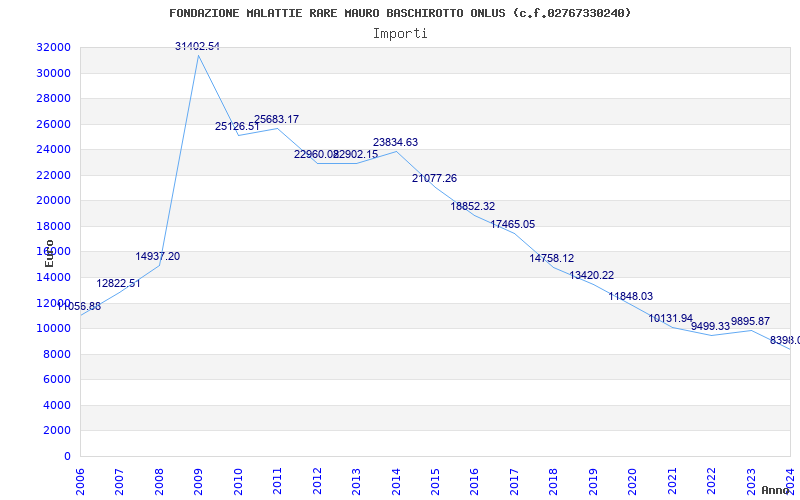The height and width of the screenshot is (500, 800).
Task: Click the x-axis year 2018
Action: [554, 482]
